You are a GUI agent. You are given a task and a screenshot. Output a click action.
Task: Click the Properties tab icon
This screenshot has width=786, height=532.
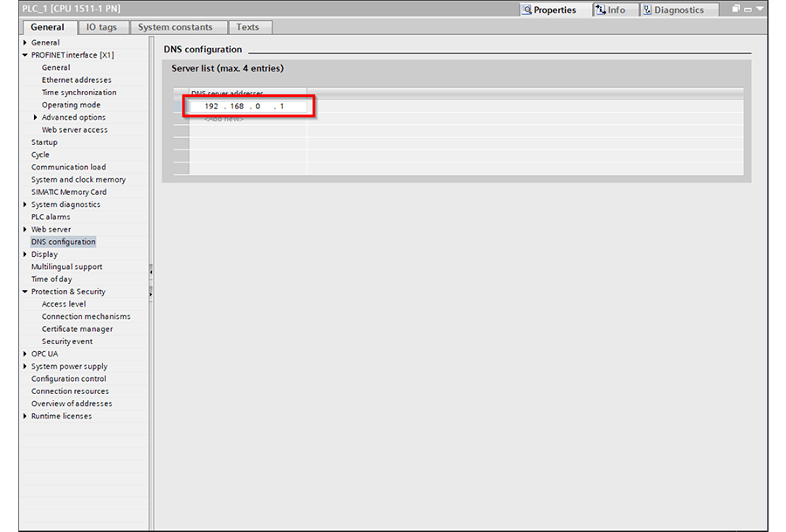pyautogui.click(x=527, y=10)
